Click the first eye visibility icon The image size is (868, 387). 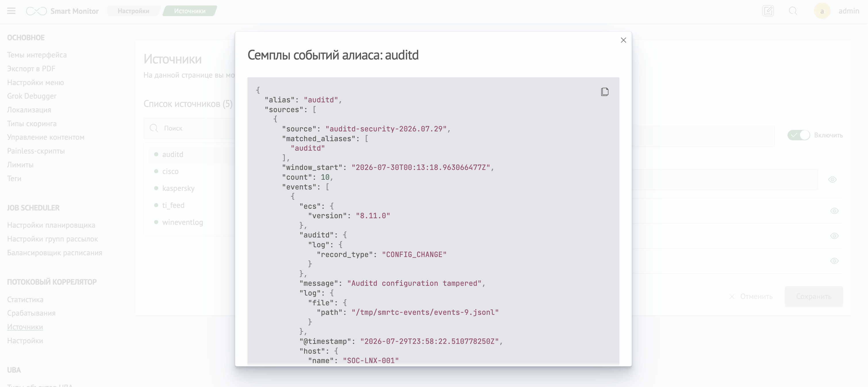[x=832, y=179]
